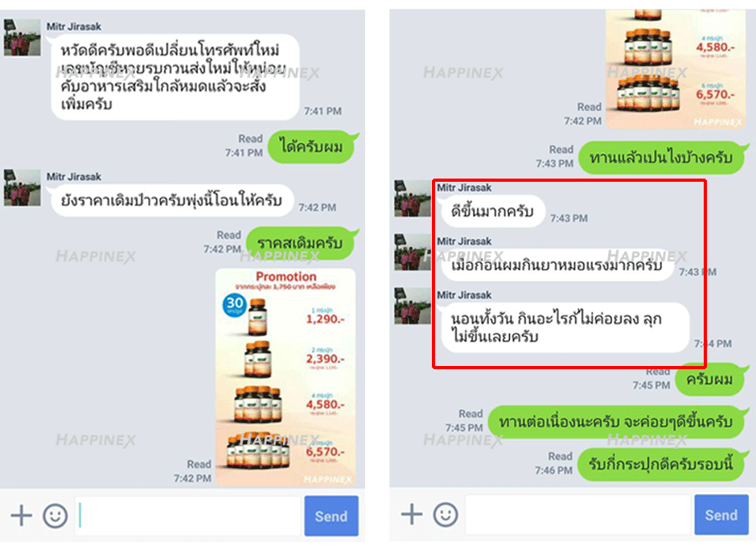Image resolution: width=756 pixels, height=551 pixels.
Task: Focus the message input field in right chat
Action: click(578, 514)
